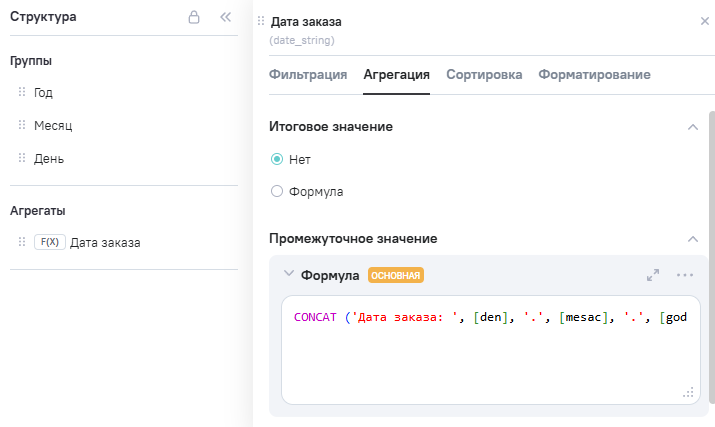Click drag handle next to Месяц
715x427 pixels.
(x=22, y=125)
